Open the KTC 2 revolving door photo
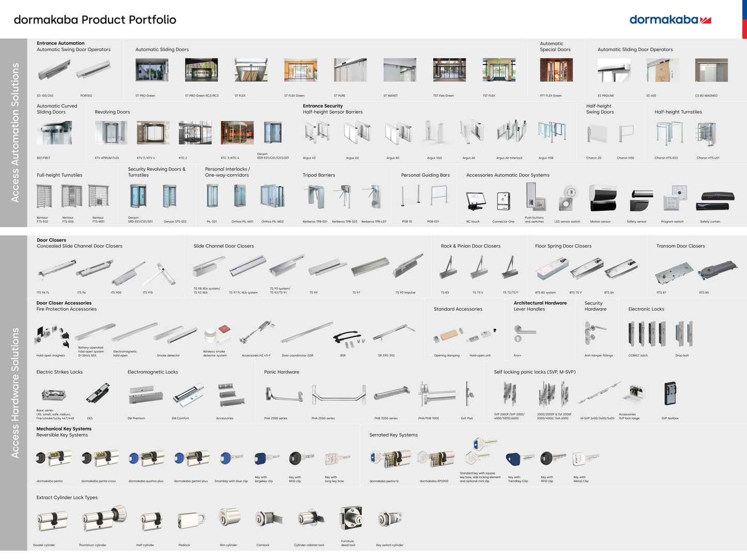Image resolution: width=747 pixels, height=560 pixels. point(195,133)
